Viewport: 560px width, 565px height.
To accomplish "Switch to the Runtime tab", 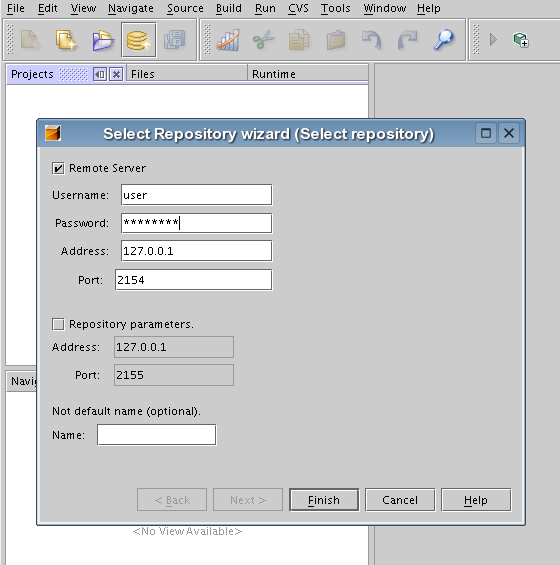I will pyautogui.click(x=274, y=74).
